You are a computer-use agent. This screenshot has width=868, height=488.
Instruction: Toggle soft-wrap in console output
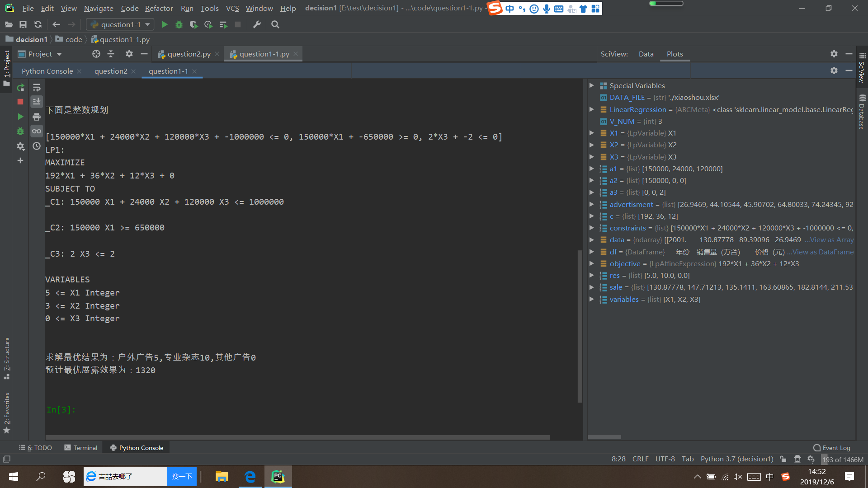[x=37, y=88]
